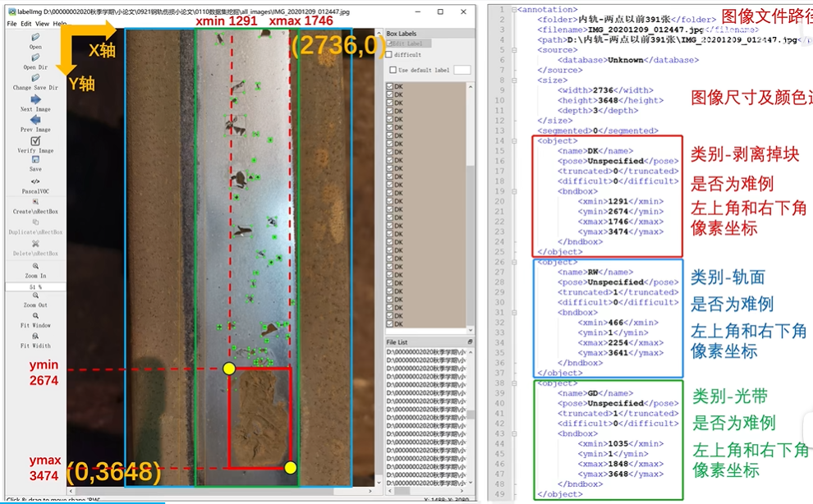Image resolution: width=813 pixels, height=504 pixels.
Task: Click the Open Dir icon
Action: 35,57
